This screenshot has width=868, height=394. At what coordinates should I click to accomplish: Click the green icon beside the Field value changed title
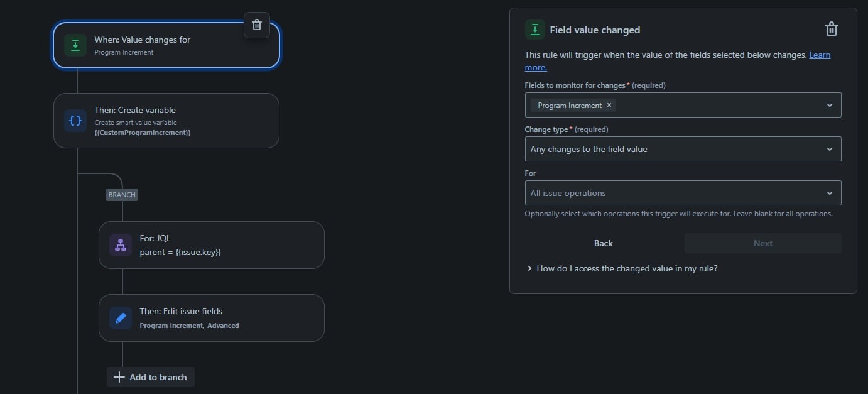[x=535, y=30]
